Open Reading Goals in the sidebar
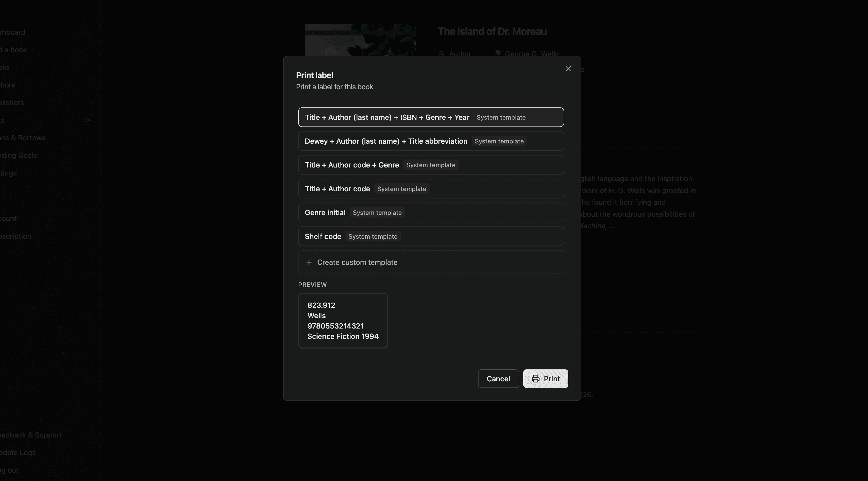The width and height of the screenshot is (868, 481). (x=19, y=155)
